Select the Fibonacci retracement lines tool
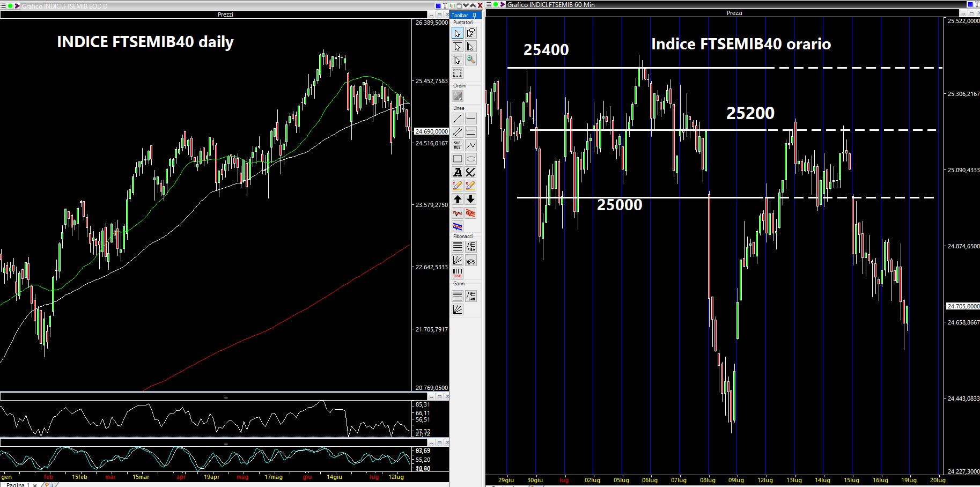Image resolution: width=980 pixels, height=487 pixels. point(458,247)
